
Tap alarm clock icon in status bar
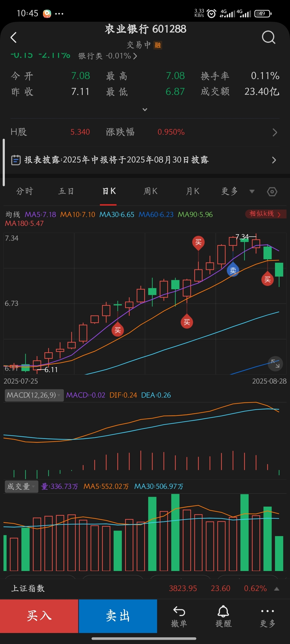212,13
